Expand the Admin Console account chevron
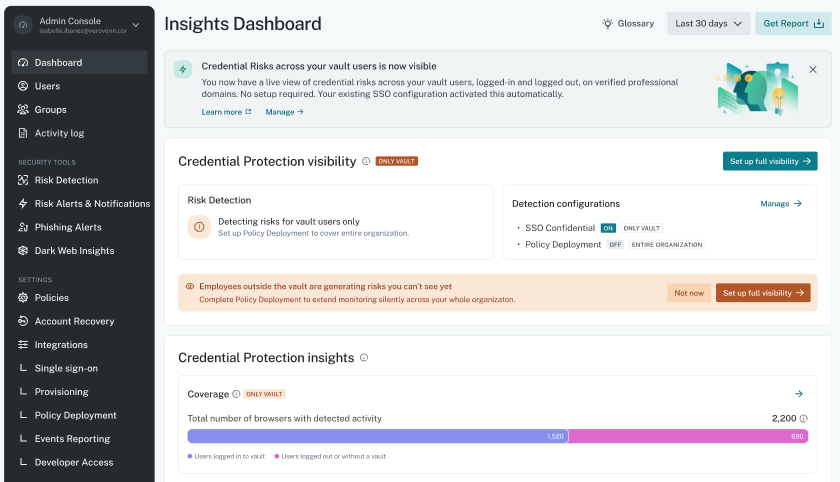 coord(136,25)
